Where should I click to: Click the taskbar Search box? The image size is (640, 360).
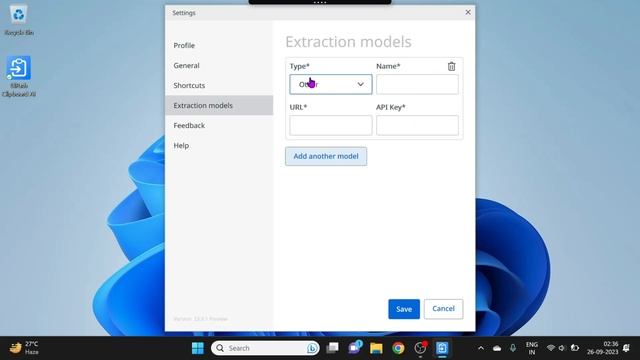coord(265,348)
